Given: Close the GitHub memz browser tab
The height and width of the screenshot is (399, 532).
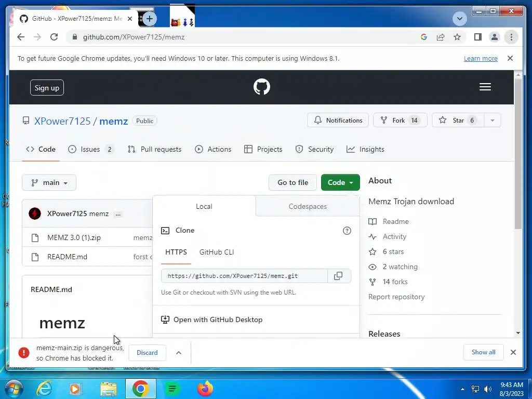Looking at the screenshot, I should coord(129,19).
